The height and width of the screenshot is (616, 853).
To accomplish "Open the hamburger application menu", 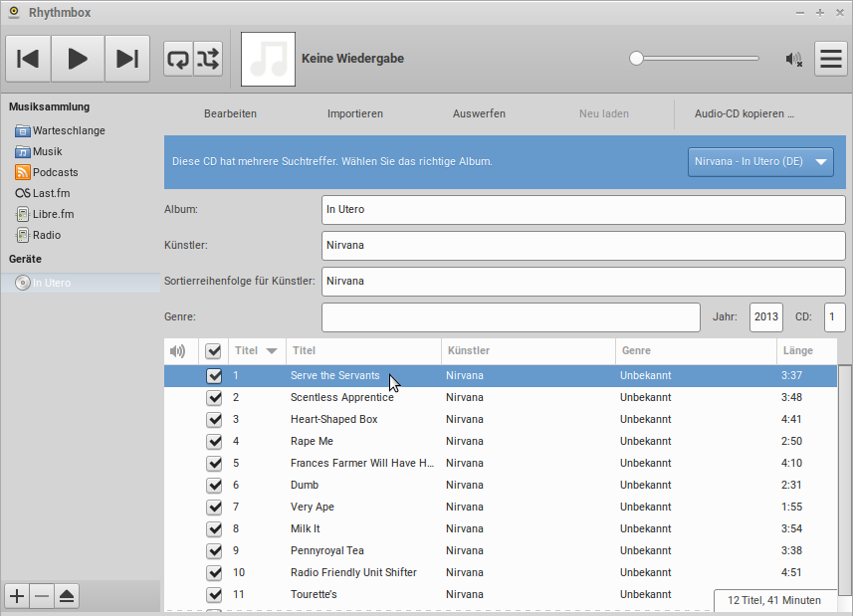I will 831,59.
